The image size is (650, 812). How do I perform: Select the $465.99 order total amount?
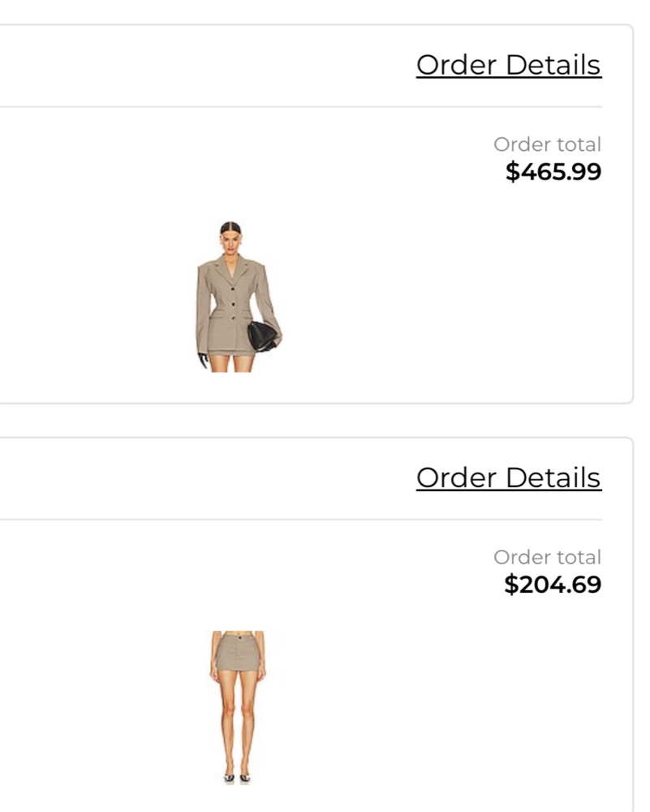pyautogui.click(x=553, y=171)
